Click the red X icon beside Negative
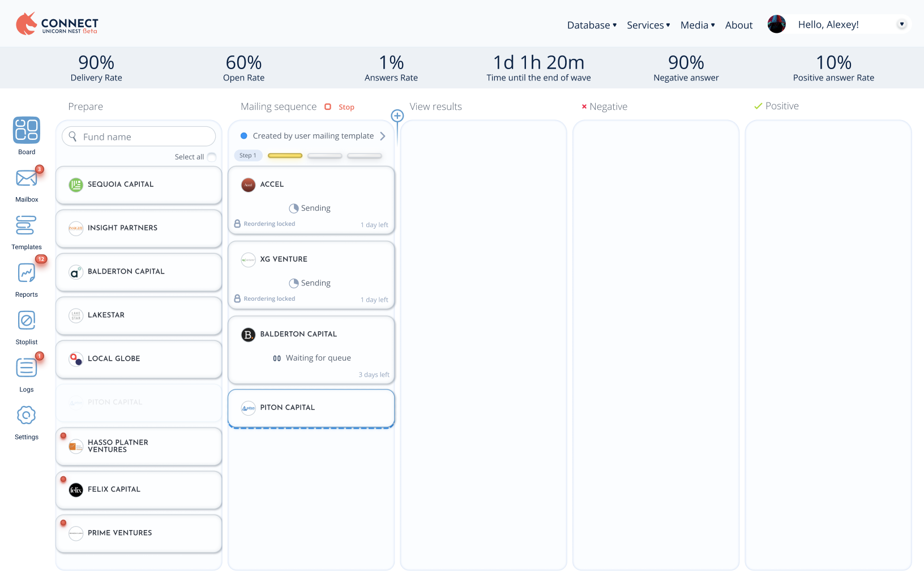The width and height of the screenshot is (924, 581). click(x=584, y=106)
